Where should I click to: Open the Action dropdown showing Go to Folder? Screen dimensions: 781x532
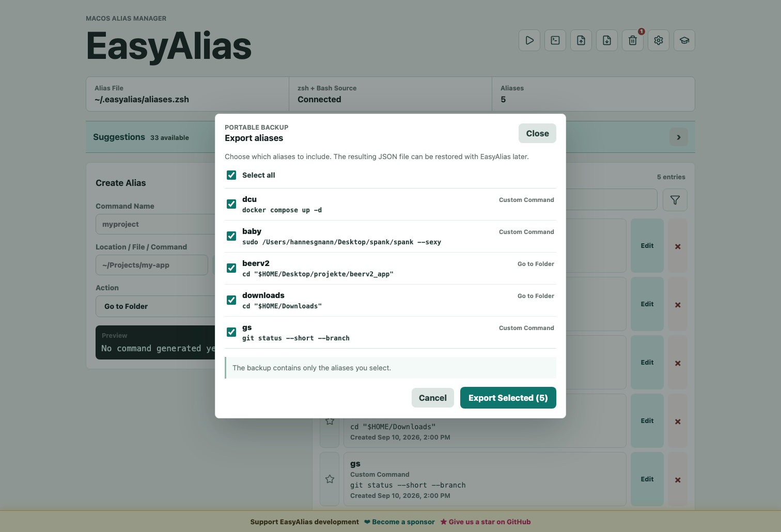click(155, 306)
